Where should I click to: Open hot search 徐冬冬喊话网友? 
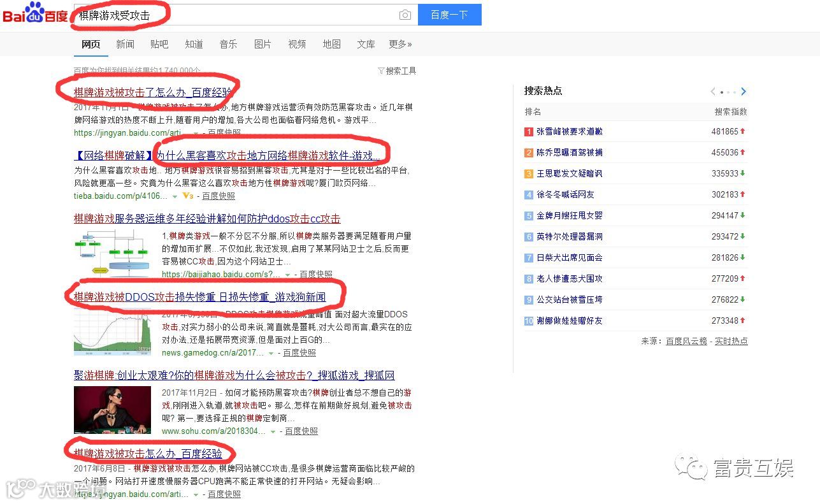(x=565, y=194)
